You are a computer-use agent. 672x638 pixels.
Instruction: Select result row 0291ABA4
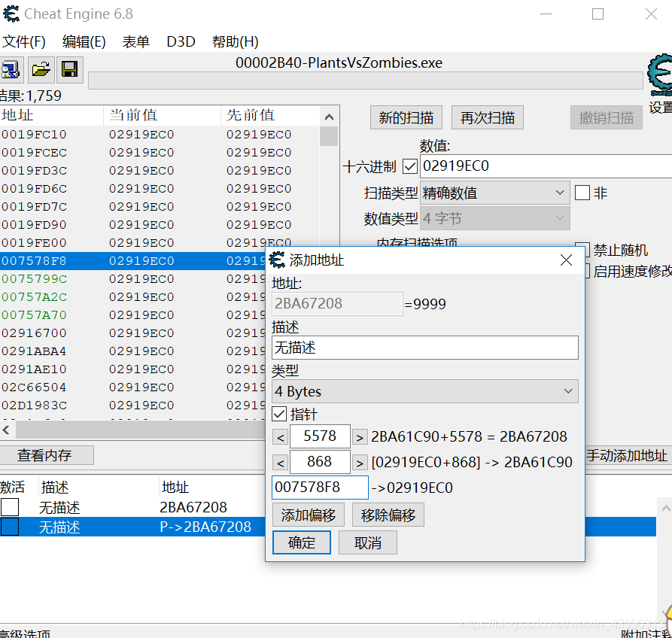pyautogui.click(x=133, y=351)
